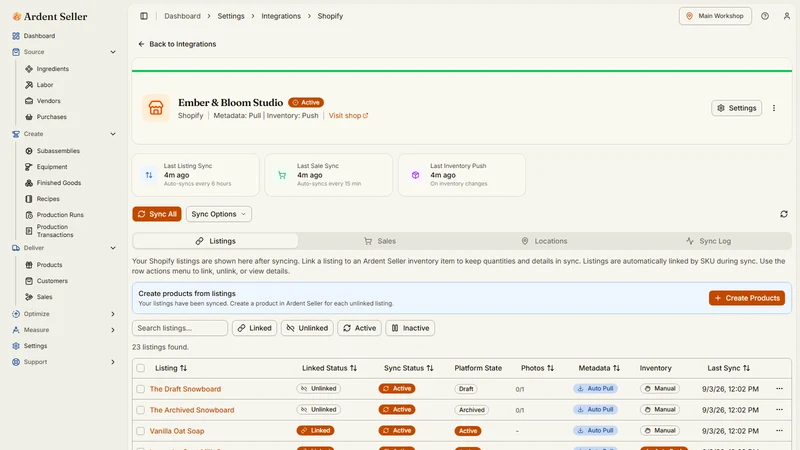Open the Visit shop link
Viewport: 800px width, 450px height.
(348, 116)
